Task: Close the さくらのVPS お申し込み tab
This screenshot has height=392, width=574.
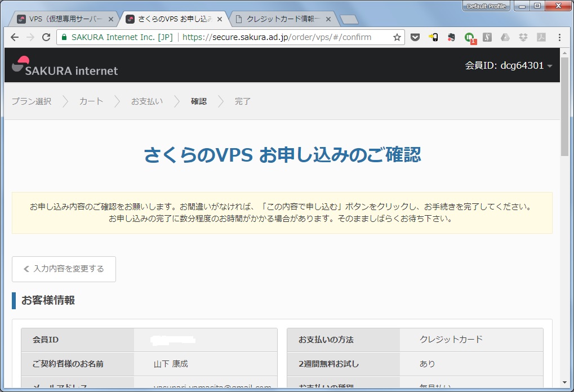Action: tap(220, 19)
